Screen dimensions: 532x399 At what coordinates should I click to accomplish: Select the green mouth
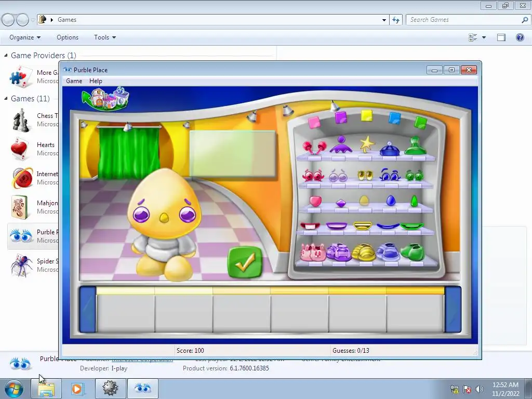point(412,226)
